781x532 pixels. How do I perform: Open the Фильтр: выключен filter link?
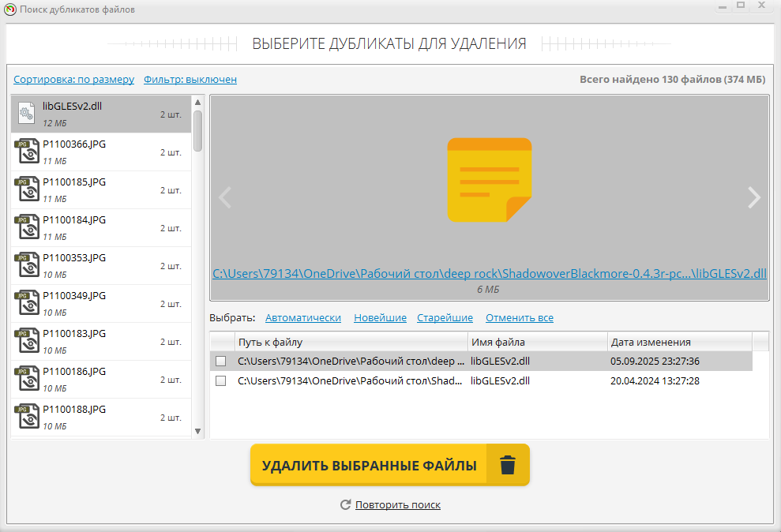click(x=190, y=80)
